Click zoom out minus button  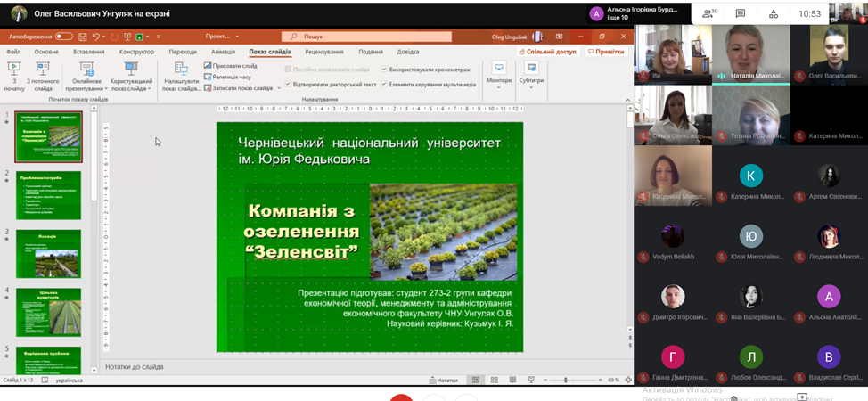(545, 381)
